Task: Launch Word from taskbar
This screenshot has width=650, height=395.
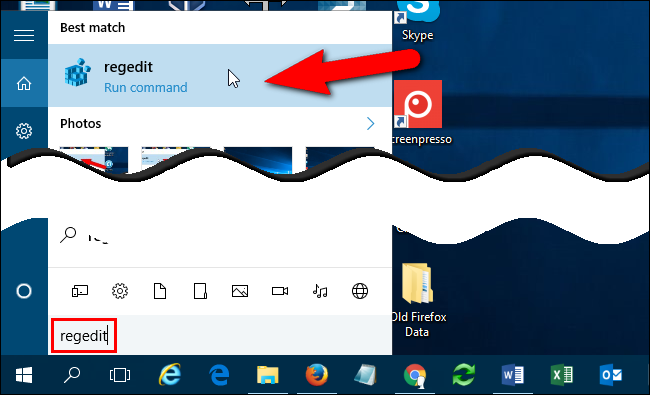Action: (x=513, y=376)
